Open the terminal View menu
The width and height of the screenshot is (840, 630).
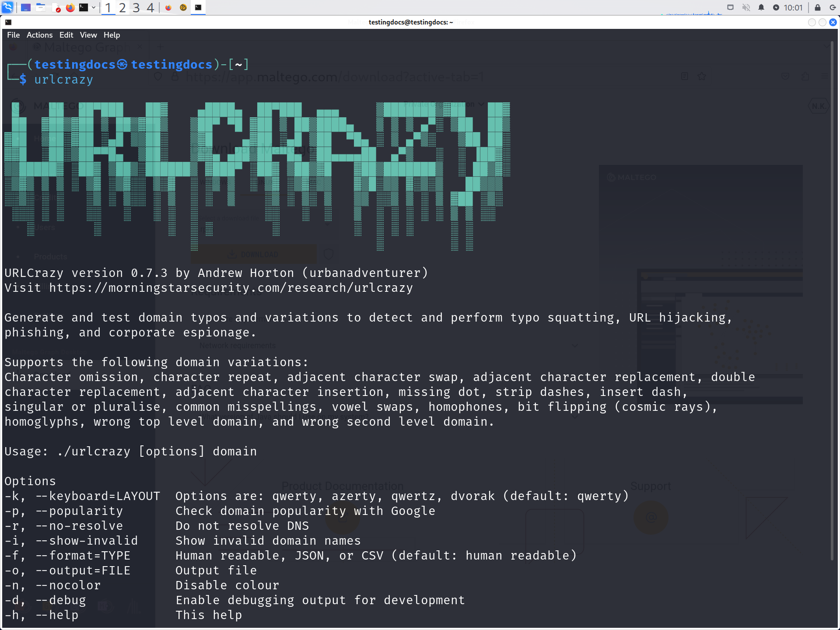[x=88, y=35]
